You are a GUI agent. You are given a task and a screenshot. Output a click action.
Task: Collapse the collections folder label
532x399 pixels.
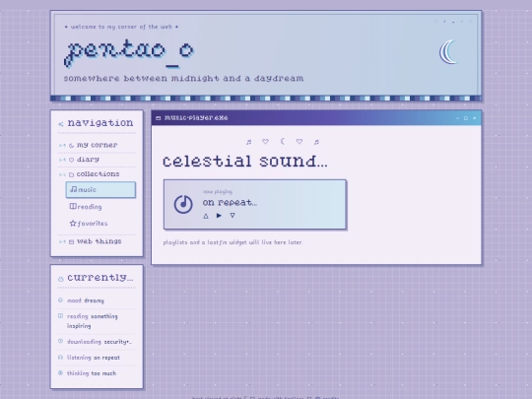[99, 174]
